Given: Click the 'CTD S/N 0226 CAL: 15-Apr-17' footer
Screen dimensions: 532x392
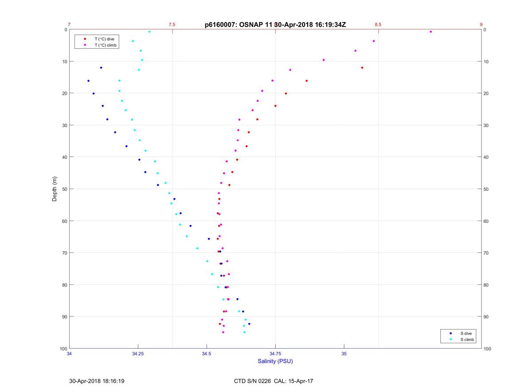Looking at the screenshot, I should pyautogui.click(x=274, y=381).
